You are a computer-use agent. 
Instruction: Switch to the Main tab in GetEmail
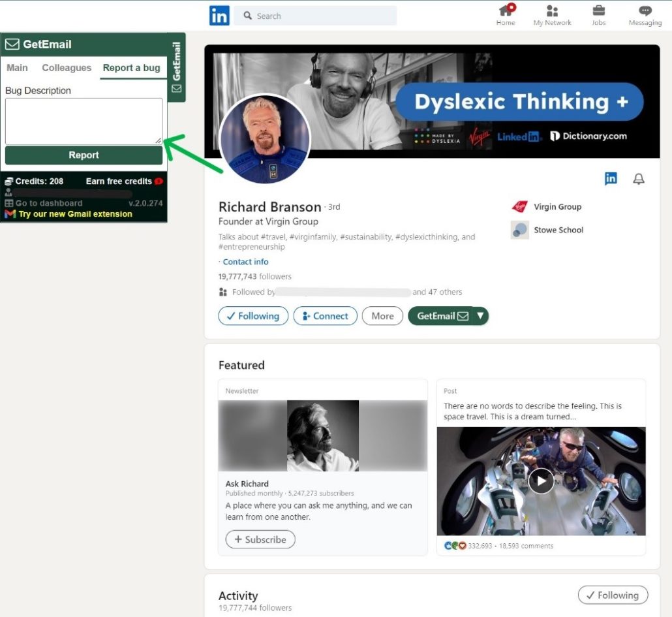[17, 68]
